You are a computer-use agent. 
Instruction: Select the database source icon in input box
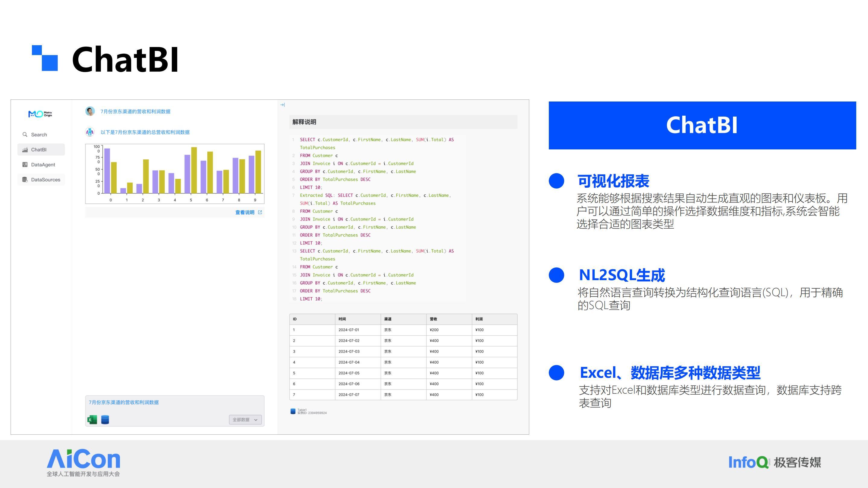point(105,420)
